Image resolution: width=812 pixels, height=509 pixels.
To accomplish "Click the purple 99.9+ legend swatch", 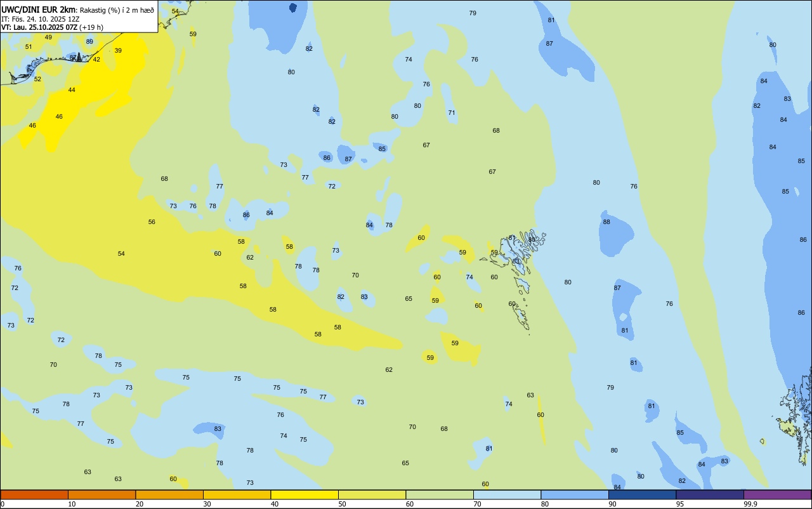I will point(777,494).
